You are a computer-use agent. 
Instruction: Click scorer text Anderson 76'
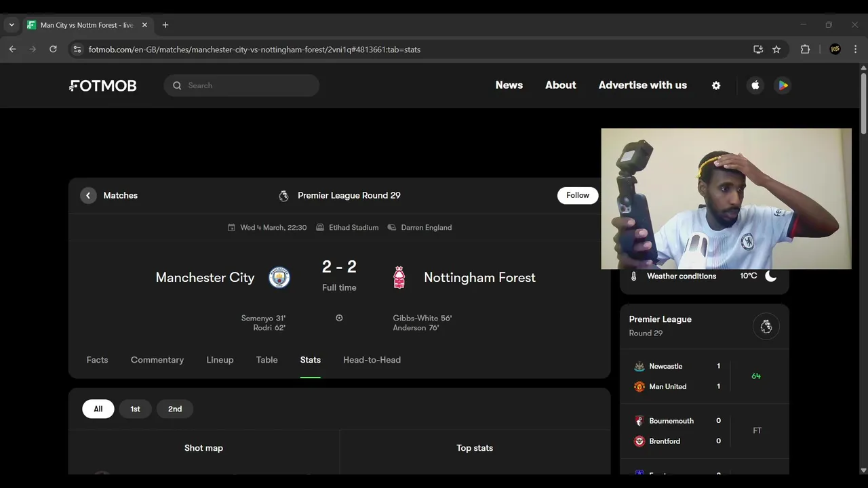(x=416, y=327)
